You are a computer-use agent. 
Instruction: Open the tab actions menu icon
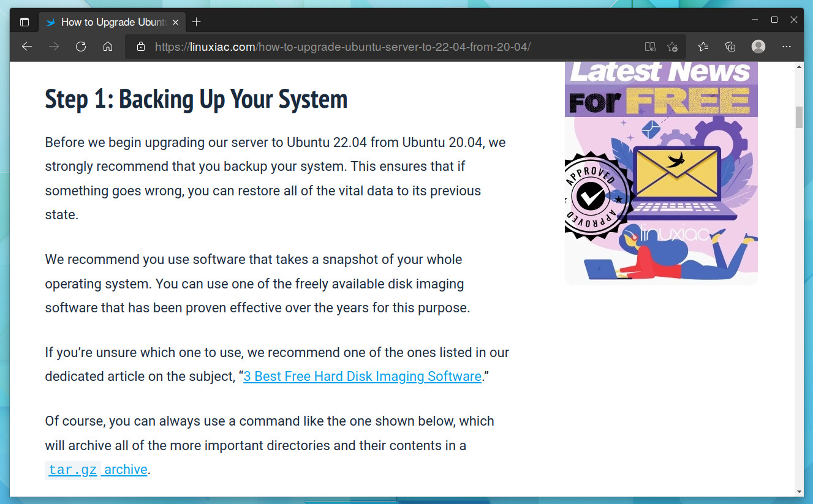[25, 22]
